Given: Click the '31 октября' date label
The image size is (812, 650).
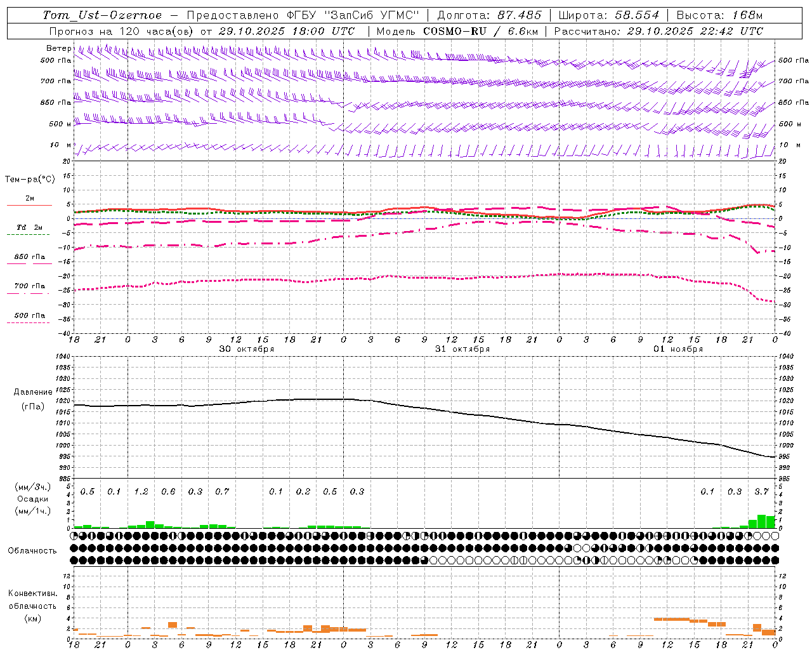Looking at the screenshot, I should click(x=462, y=349).
